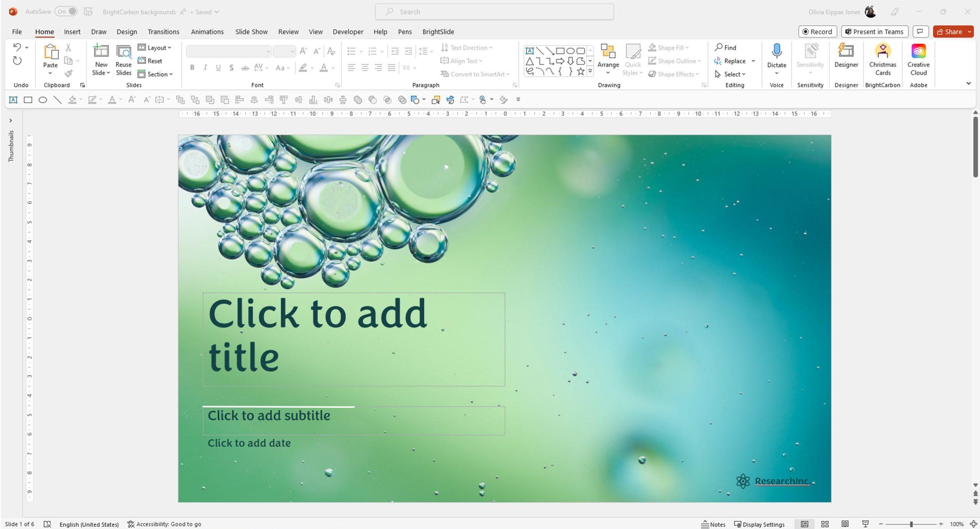This screenshot has width=980, height=529.
Task: Open the Layout dropdown
Action: pyautogui.click(x=155, y=47)
